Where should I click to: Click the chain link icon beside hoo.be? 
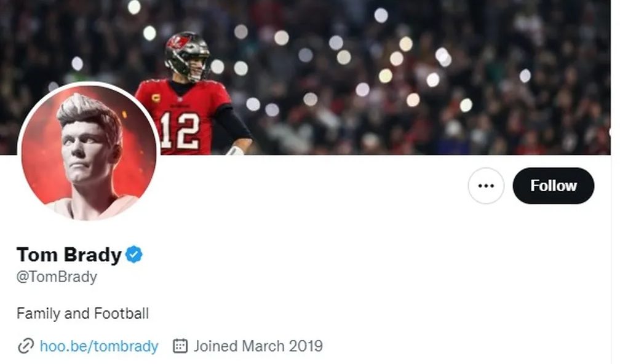click(x=25, y=346)
